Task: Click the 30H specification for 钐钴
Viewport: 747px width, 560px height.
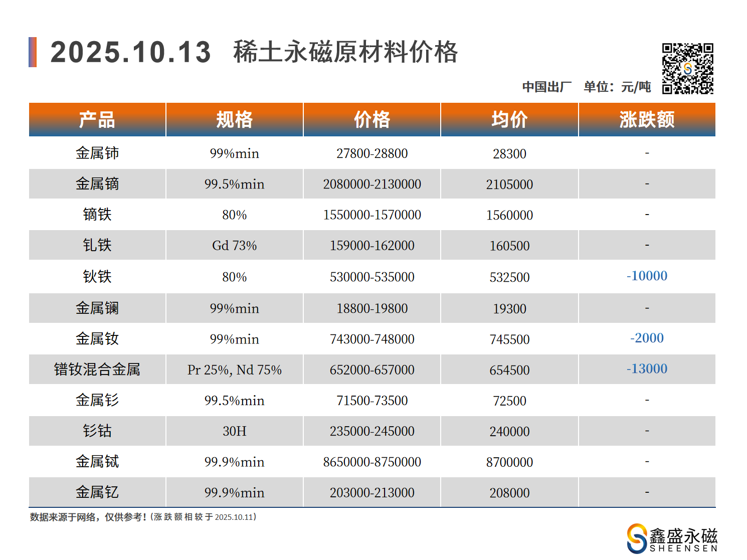Action: click(234, 431)
